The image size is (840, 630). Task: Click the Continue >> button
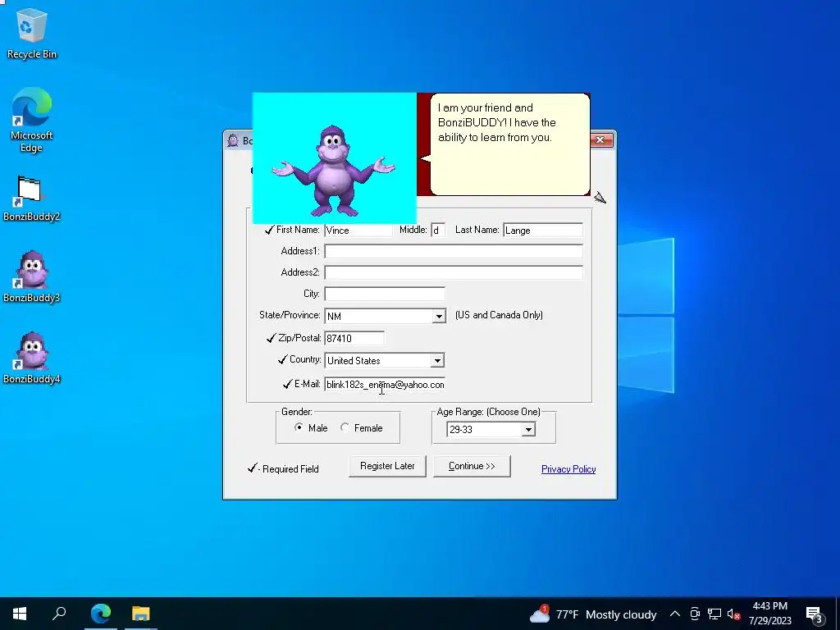coord(472,466)
